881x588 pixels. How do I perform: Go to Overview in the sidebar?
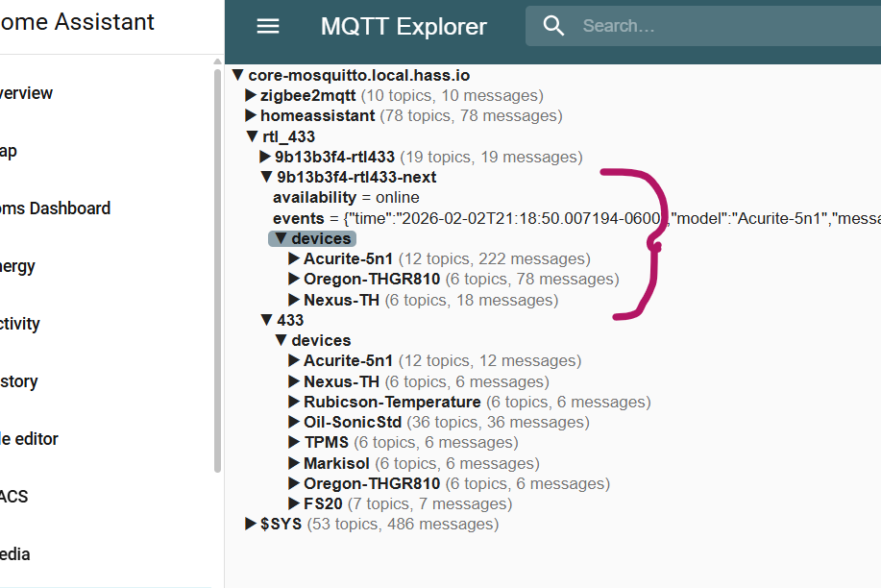point(25,93)
